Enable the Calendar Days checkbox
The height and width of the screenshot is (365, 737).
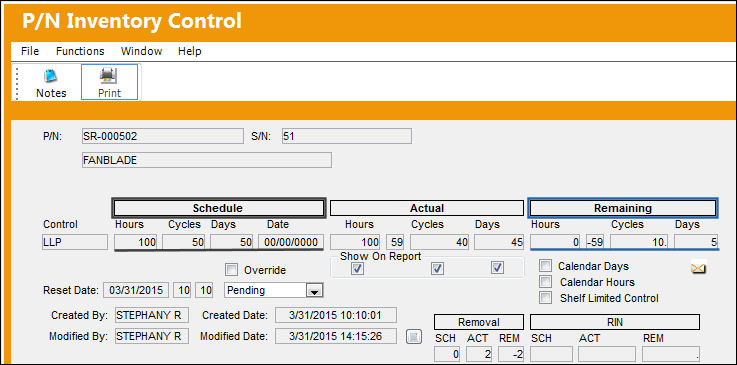tap(545, 266)
